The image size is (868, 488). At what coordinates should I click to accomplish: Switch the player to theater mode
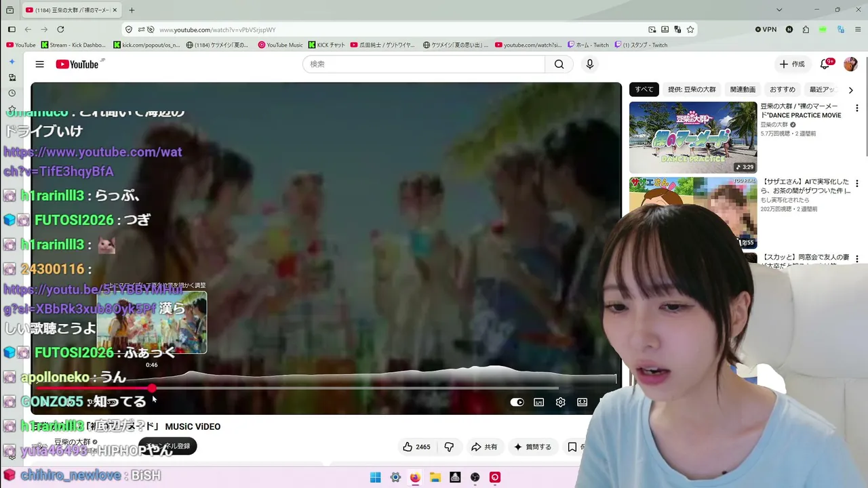pos(583,402)
